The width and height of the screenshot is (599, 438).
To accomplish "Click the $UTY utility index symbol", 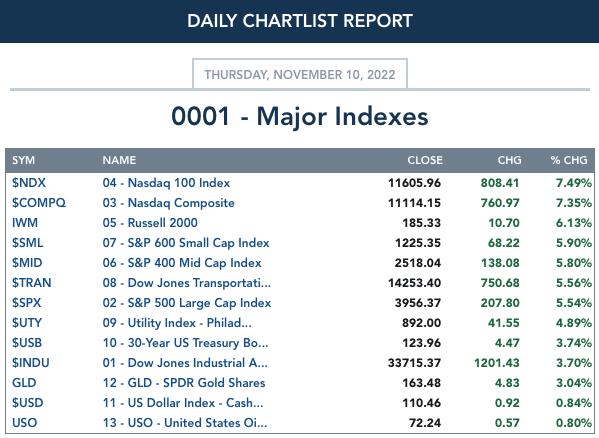I will coord(27,323).
